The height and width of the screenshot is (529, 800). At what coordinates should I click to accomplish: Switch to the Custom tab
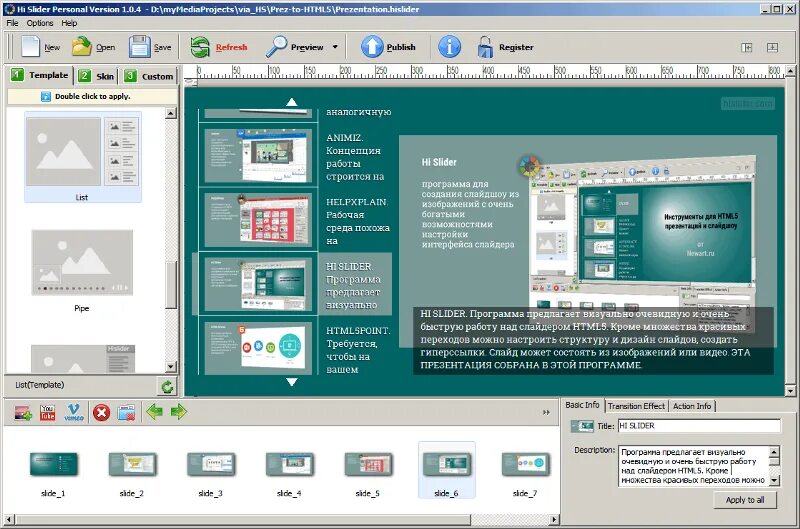pos(149,77)
